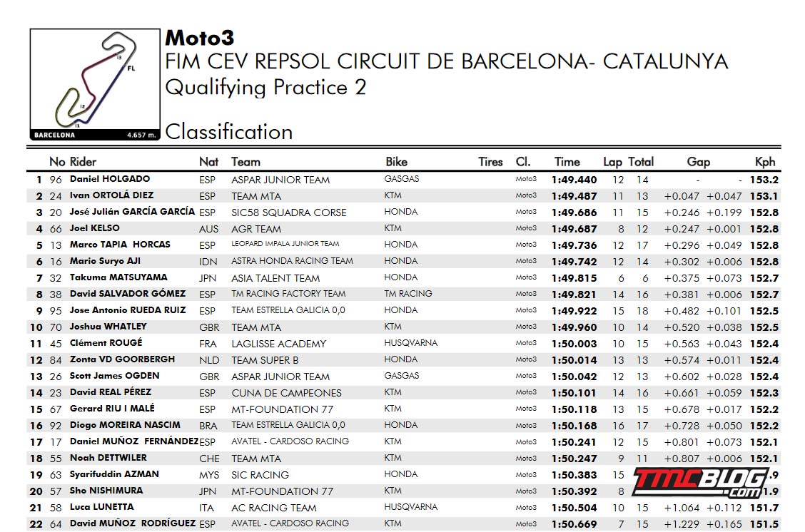Click the Qualifying Practice 2 subtitle
This screenshot has height=532, width=805.
[x=265, y=88]
